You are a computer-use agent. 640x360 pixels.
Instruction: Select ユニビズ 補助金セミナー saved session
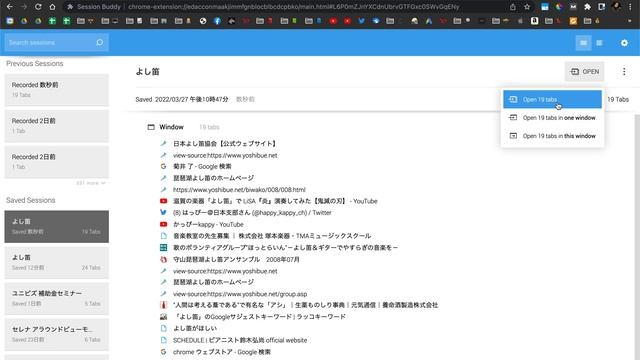pyautogui.click(x=57, y=298)
